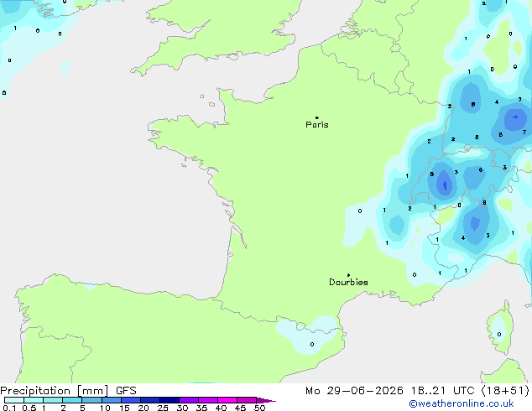Screen dimensions: 532x411
Task: Select the 35–40 mm legend color swatch
Action: coord(208,400)
